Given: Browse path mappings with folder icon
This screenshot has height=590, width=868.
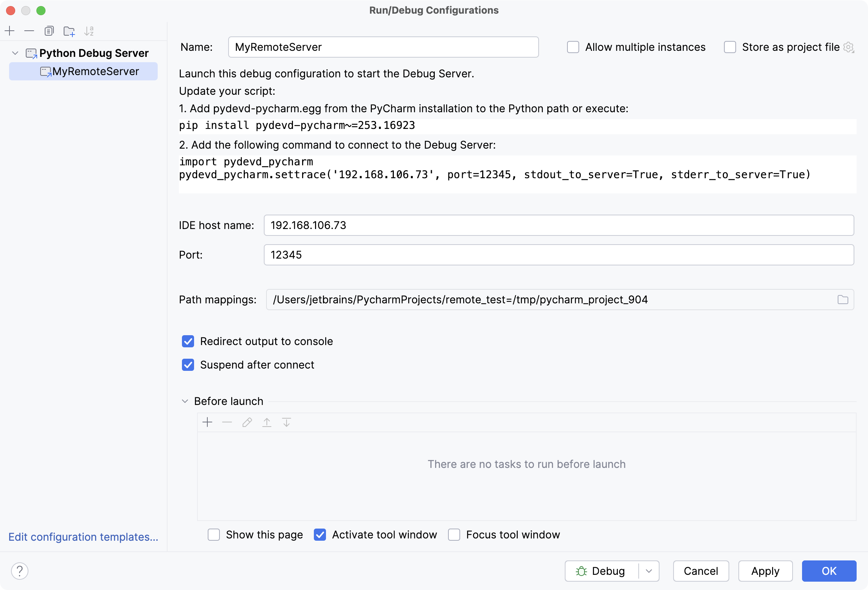Looking at the screenshot, I should pyautogui.click(x=843, y=300).
